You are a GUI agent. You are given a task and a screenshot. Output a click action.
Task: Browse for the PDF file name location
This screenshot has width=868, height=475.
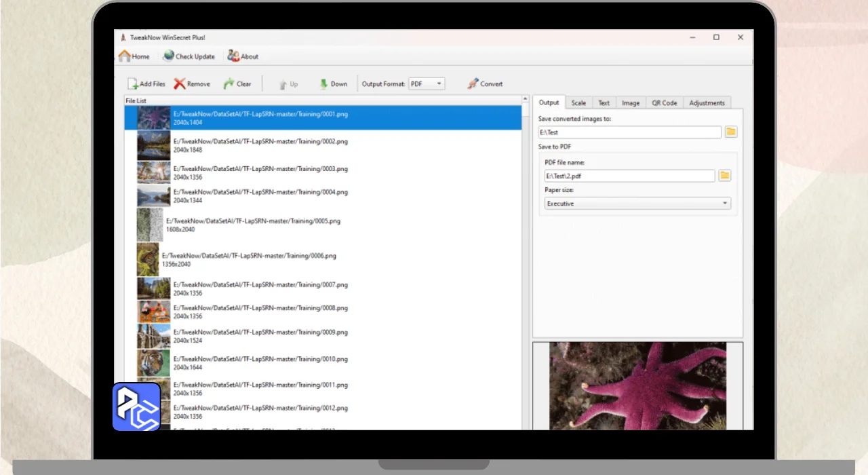(724, 176)
